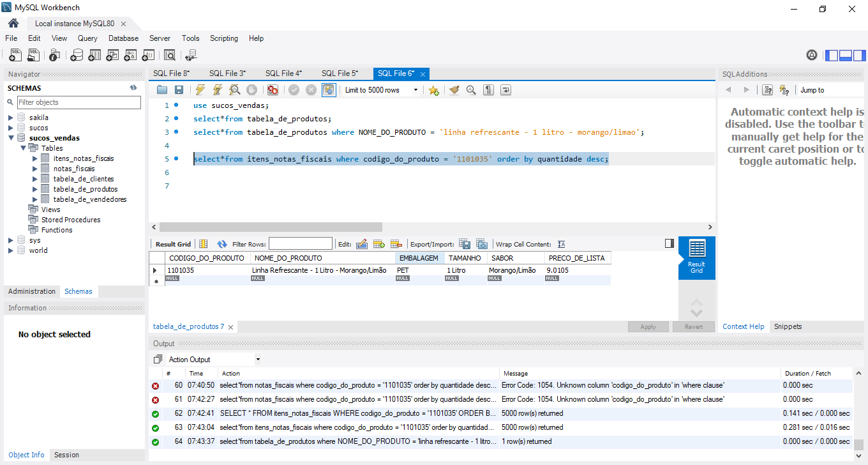Execute the selected SQL with lightning bolt

pyautogui.click(x=200, y=90)
